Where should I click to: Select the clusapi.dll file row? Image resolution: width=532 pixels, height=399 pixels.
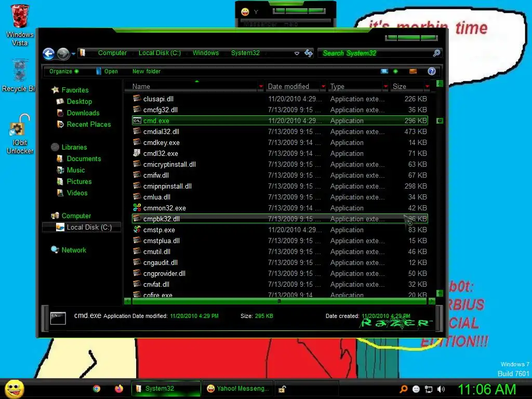click(280, 99)
